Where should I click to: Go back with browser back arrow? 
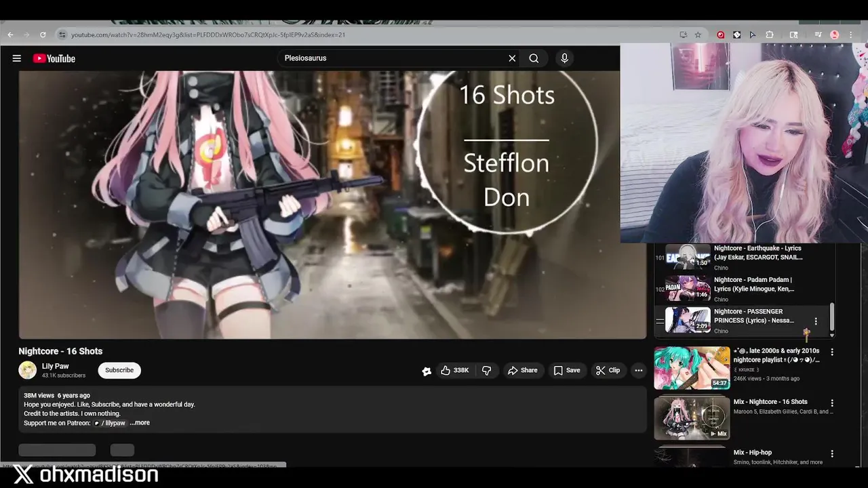click(x=10, y=35)
